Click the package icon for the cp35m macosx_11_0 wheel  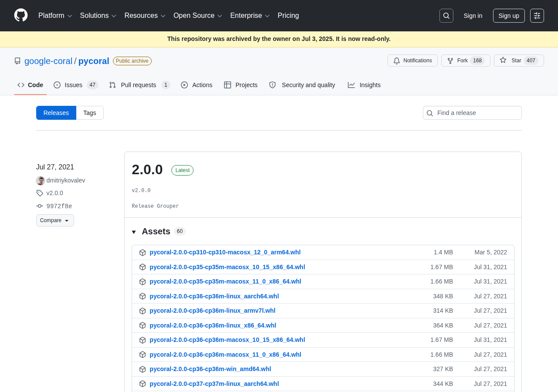click(143, 282)
